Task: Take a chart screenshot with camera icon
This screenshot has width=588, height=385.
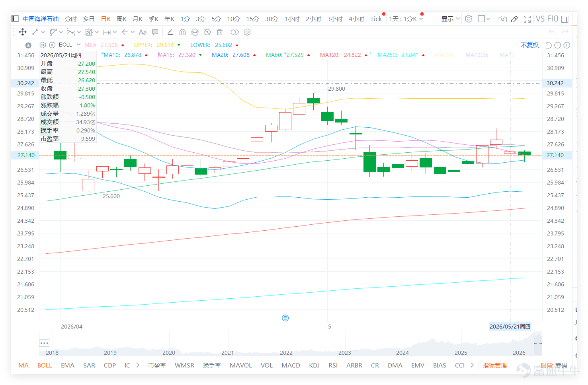Action: [502, 19]
